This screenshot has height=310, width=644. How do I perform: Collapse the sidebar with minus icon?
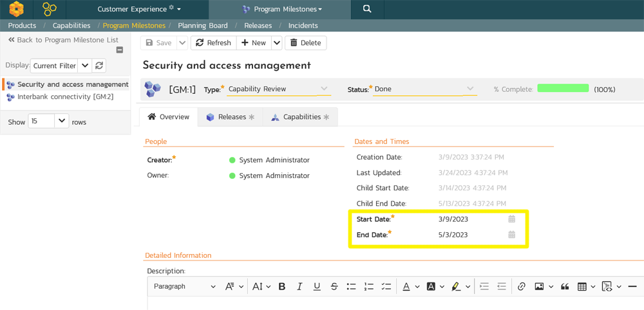(x=120, y=50)
